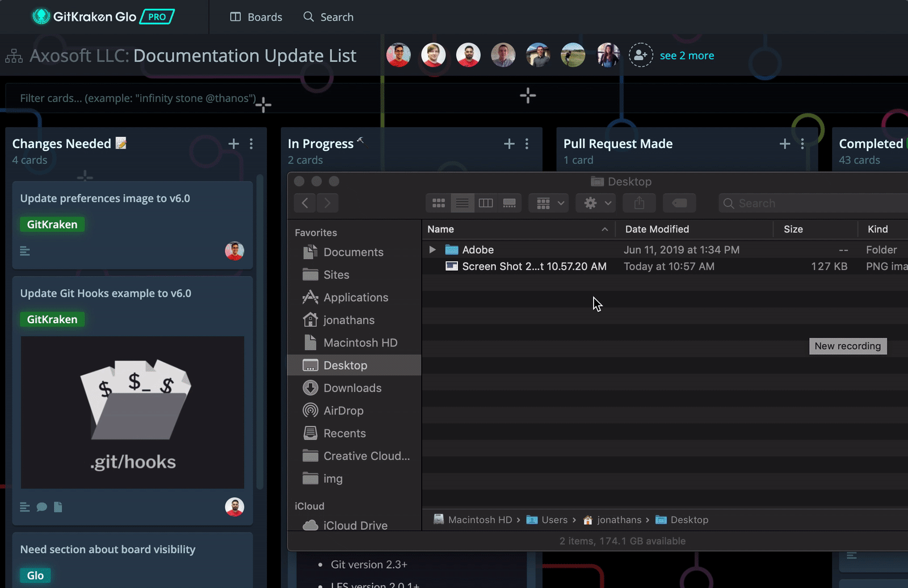Select the Screen Shot PNG file
This screenshot has width=908, height=588.
[665, 266]
